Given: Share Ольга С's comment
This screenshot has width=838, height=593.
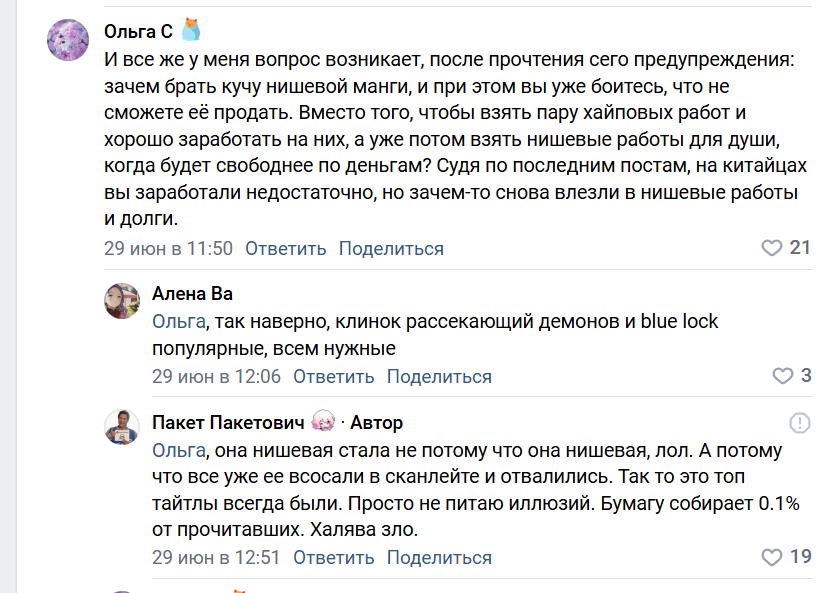Looking at the screenshot, I should (391, 248).
